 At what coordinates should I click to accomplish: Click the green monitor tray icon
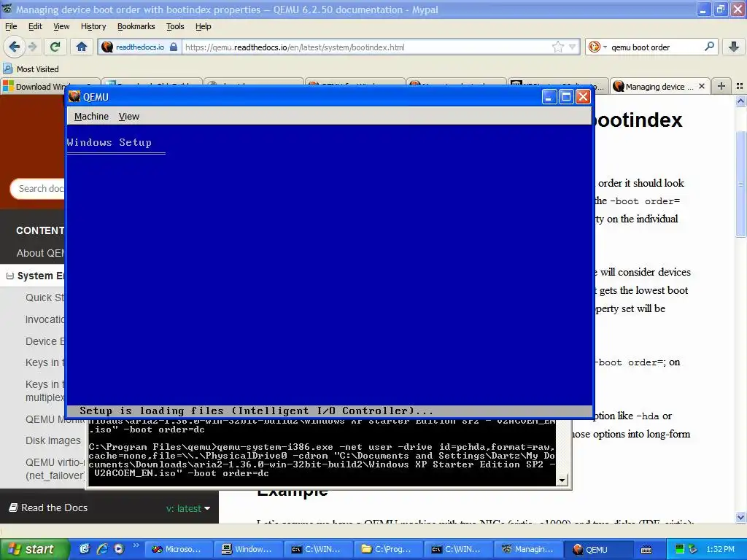tap(680, 549)
